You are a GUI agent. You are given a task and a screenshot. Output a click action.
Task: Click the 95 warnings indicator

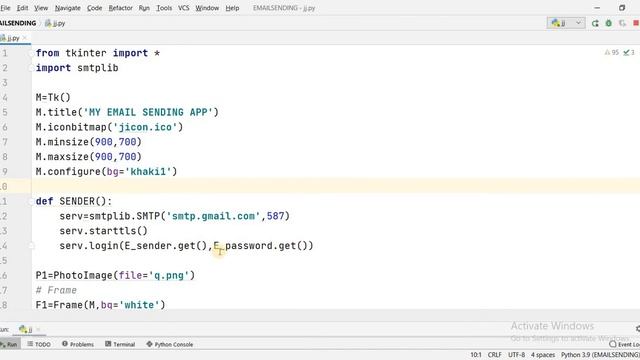(612, 53)
